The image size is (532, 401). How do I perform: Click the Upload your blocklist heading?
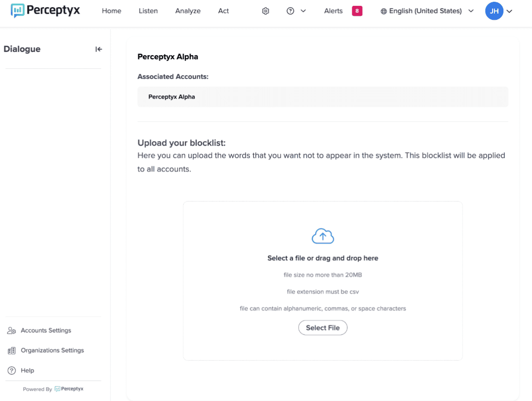[182, 143]
